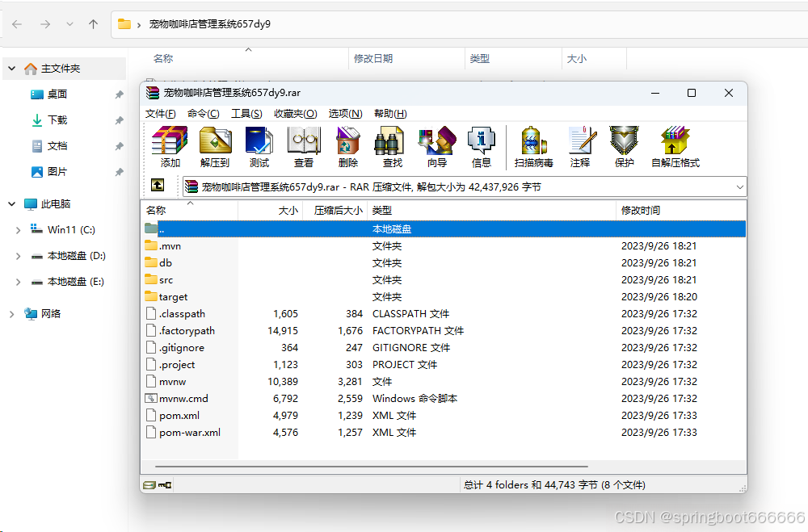Click the Delete (删除) toolbar icon
This screenshot has height=532, width=808.
pos(348,147)
